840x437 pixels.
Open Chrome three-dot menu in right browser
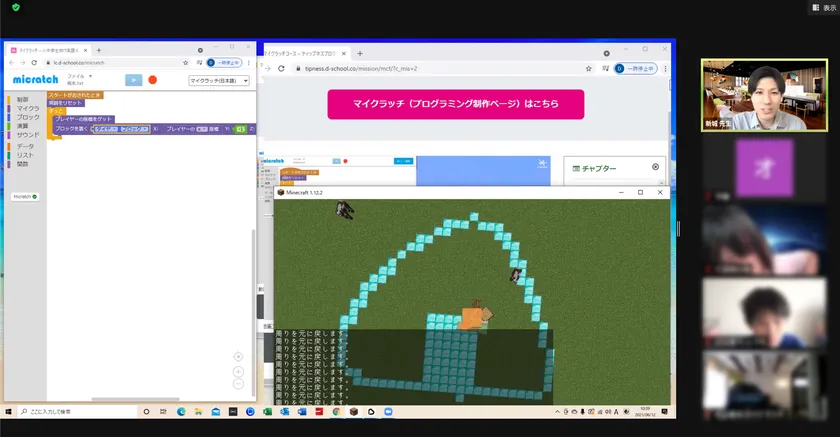[x=663, y=68]
